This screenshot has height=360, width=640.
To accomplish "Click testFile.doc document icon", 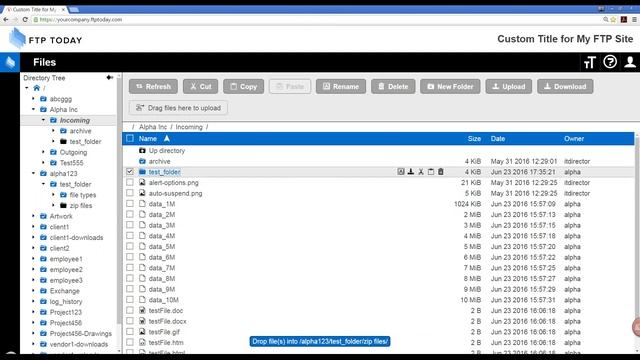I will 142,311.
